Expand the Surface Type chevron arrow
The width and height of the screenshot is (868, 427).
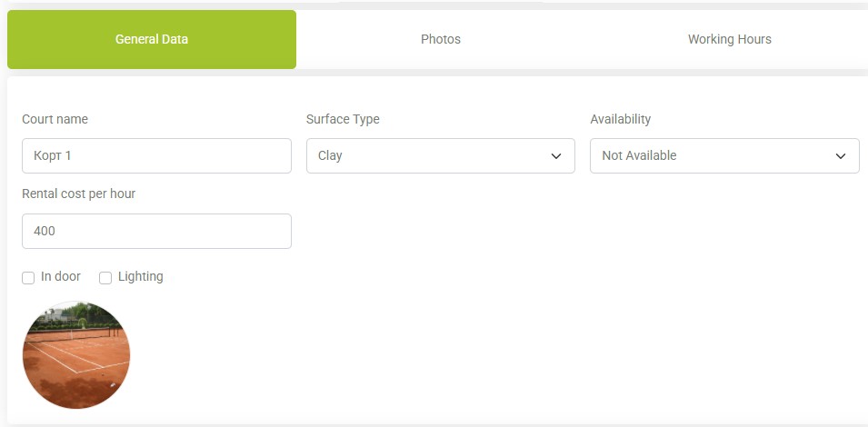click(x=556, y=156)
